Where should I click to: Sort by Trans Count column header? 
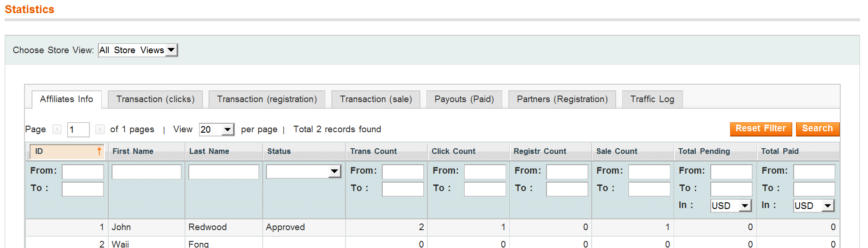(373, 151)
